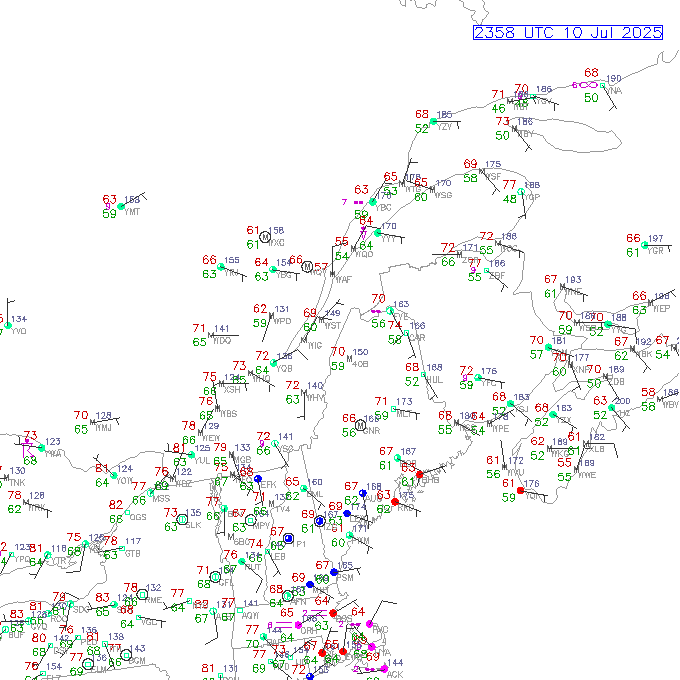Click the RME station label
The width and height of the screenshot is (680, 680).
point(153,600)
